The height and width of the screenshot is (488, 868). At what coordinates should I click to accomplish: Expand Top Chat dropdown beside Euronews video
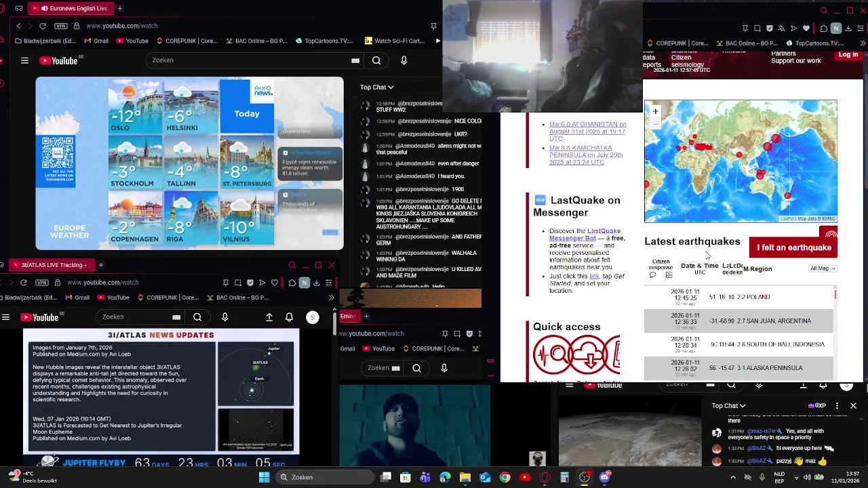point(376,87)
